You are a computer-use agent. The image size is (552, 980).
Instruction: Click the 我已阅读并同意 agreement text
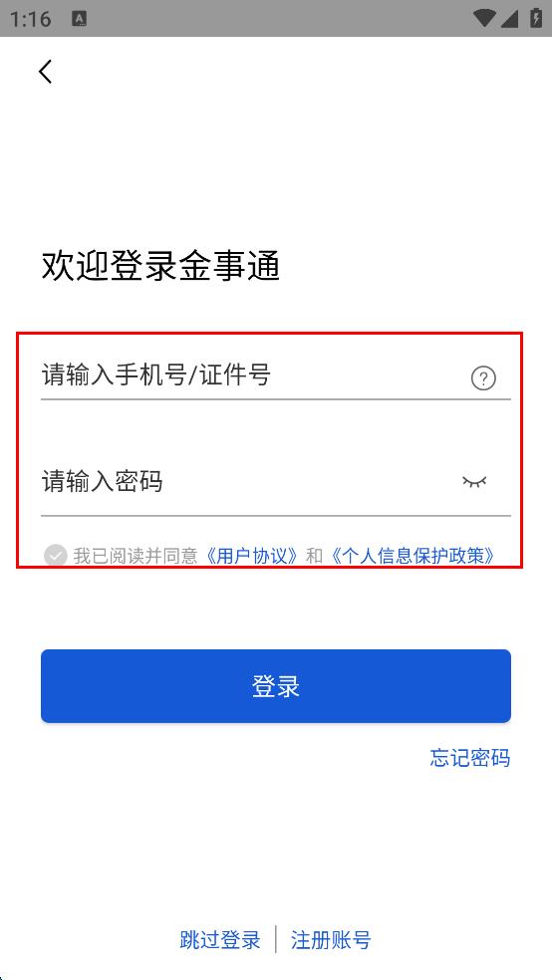tap(136, 556)
